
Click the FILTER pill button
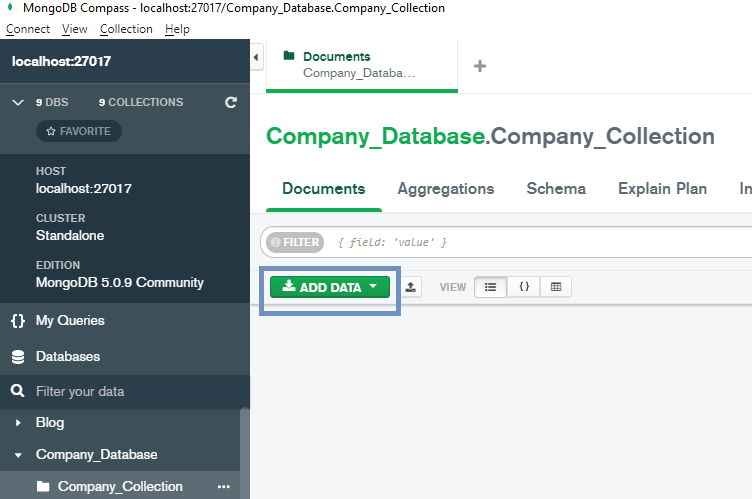(x=295, y=242)
